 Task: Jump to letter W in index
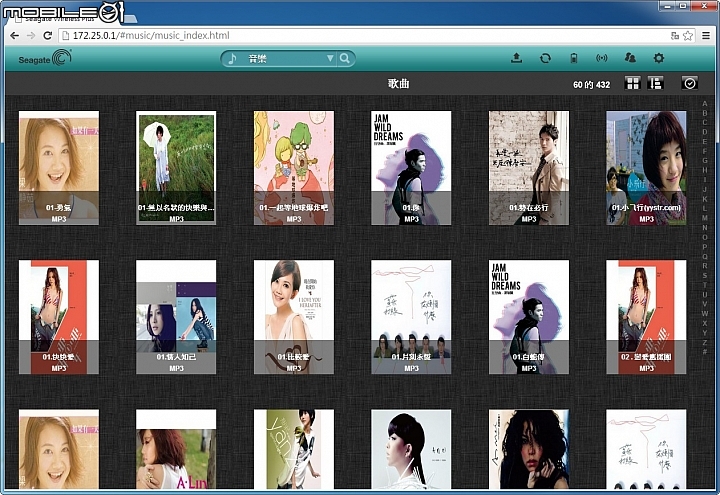point(705,313)
